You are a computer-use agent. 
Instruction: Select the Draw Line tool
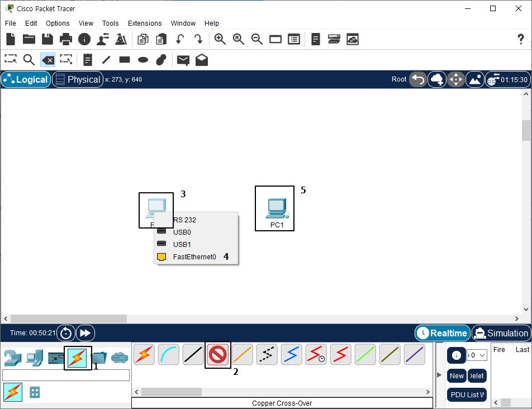click(106, 60)
